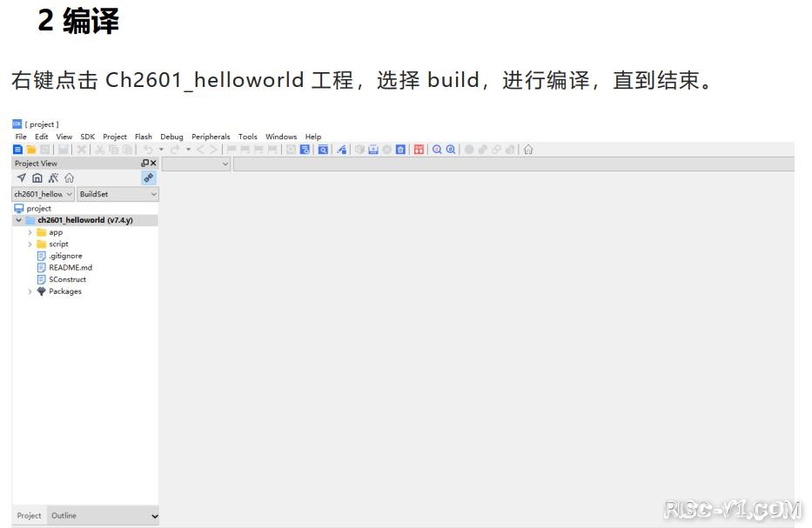Click the New File toolbar icon
The image size is (812, 528).
pos(18,150)
